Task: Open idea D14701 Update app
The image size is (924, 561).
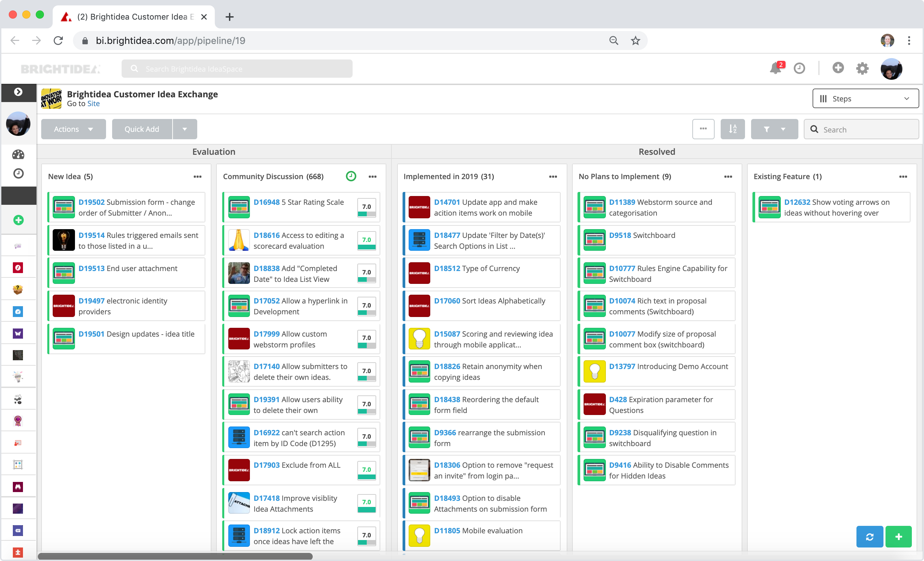Action: point(482,207)
